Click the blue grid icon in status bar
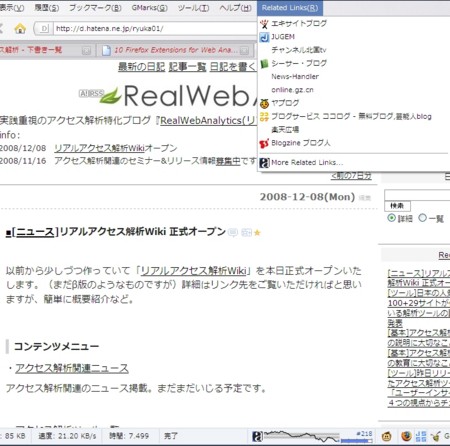450x446 pixels. coord(421,436)
